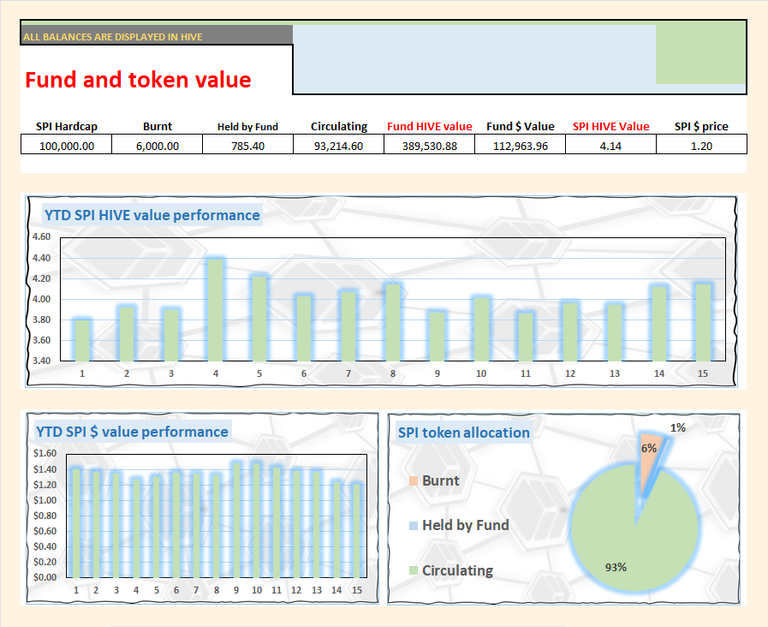Click bar 9 in HIVE value chart
The height and width of the screenshot is (627, 768).
437,336
